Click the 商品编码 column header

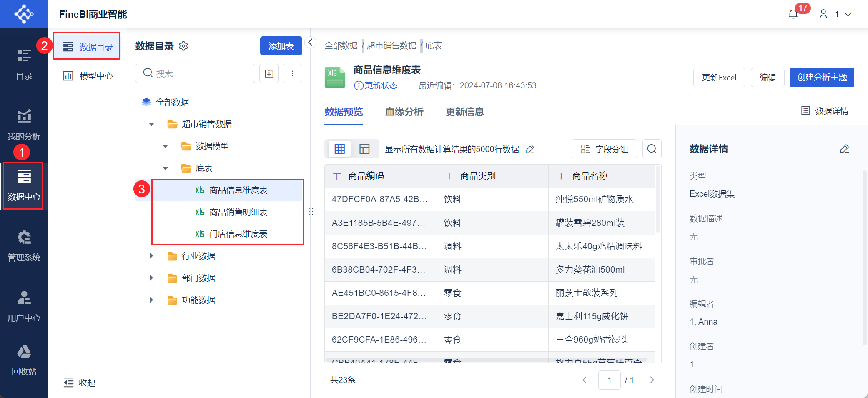pos(381,176)
